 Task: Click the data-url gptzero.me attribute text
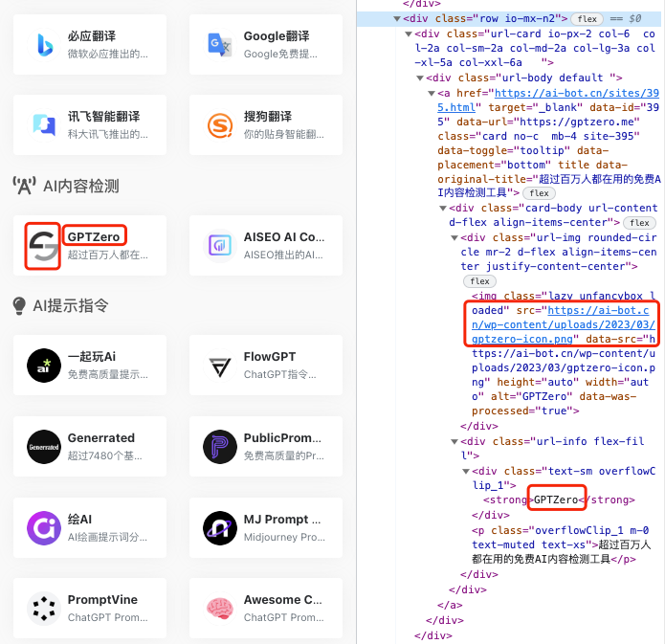548,122
